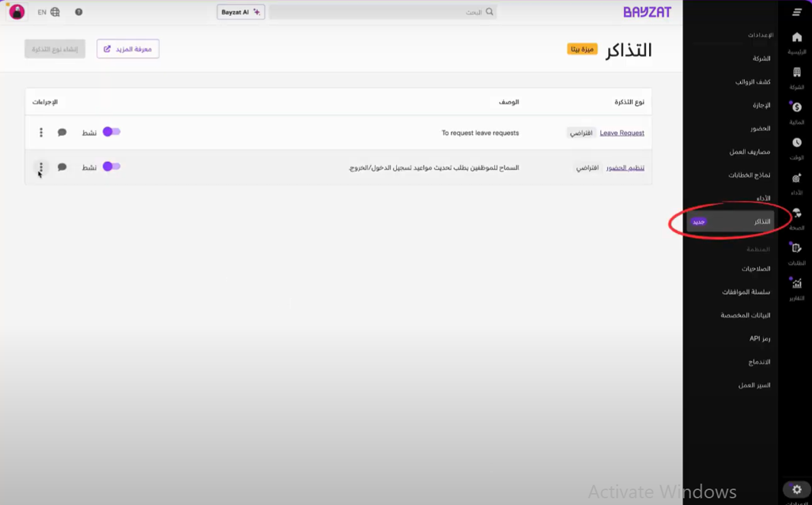Open the Company (الشركة) building icon
Image resolution: width=812 pixels, height=505 pixels.
click(796, 73)
